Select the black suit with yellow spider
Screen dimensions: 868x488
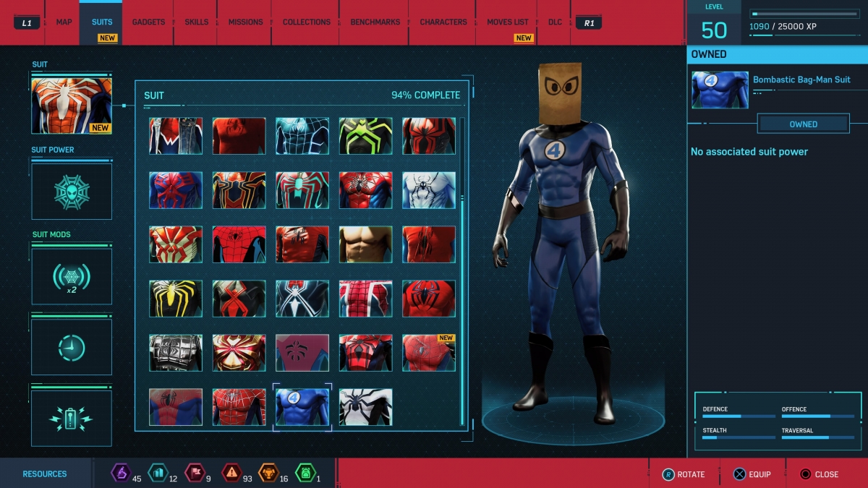176,299
